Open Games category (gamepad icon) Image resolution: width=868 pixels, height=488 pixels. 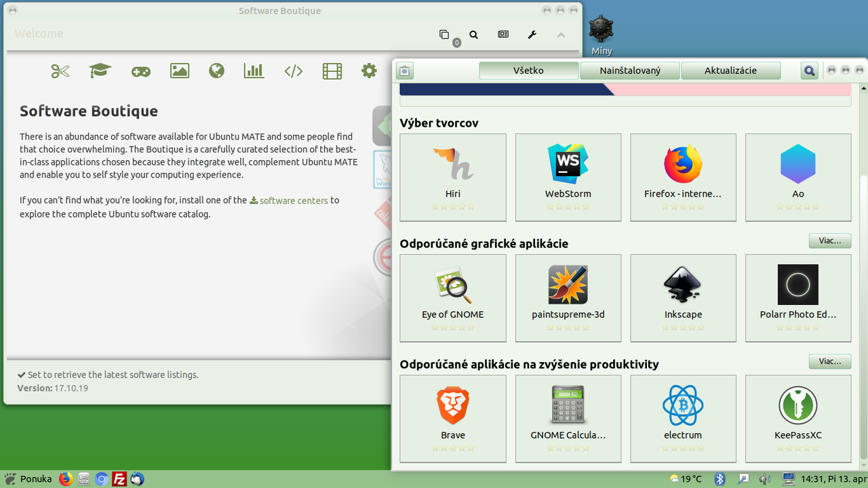(x=141, y=71)
